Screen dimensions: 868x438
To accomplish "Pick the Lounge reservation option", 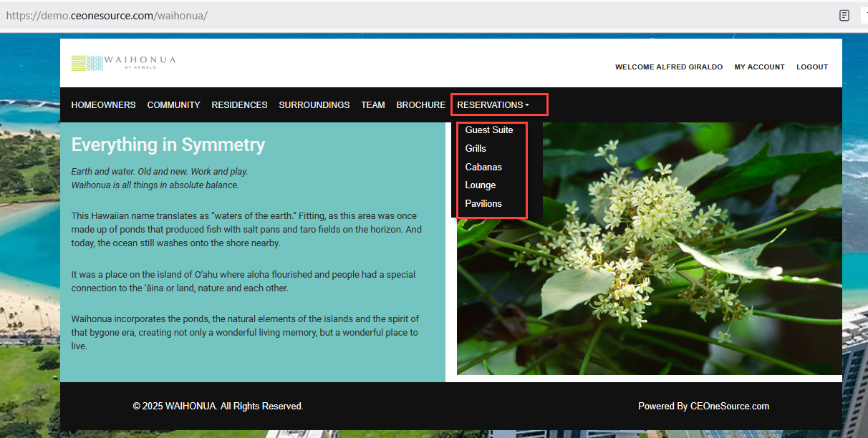I will click(x=481, y=185).
